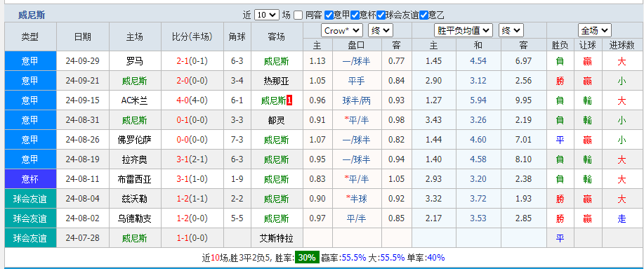Screen dimensions: 644x269
Task: Click corner count 7-3 in 佛罗伦萨 row
Action: click(237, 140)
